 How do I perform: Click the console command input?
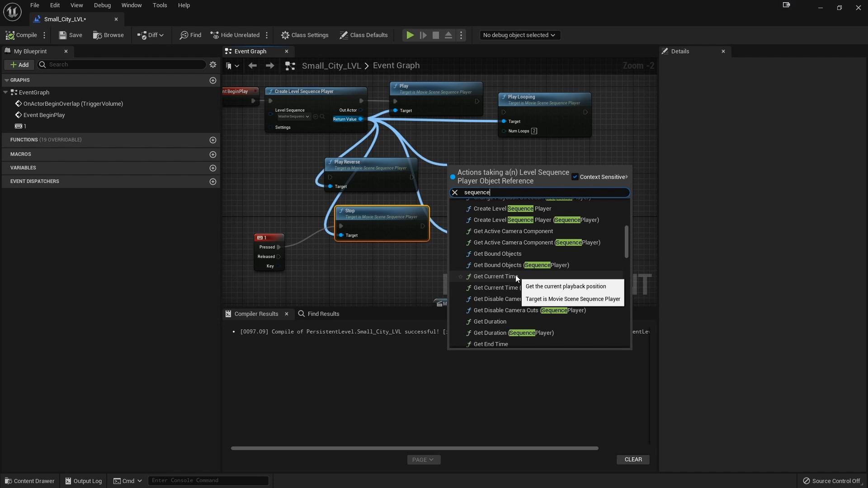(x=208, y=481)
